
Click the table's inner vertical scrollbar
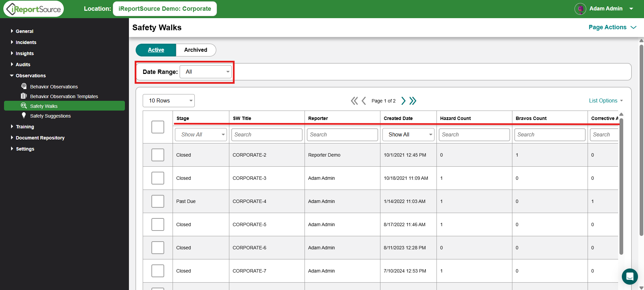pyautogui.click(x=621, y=187)
